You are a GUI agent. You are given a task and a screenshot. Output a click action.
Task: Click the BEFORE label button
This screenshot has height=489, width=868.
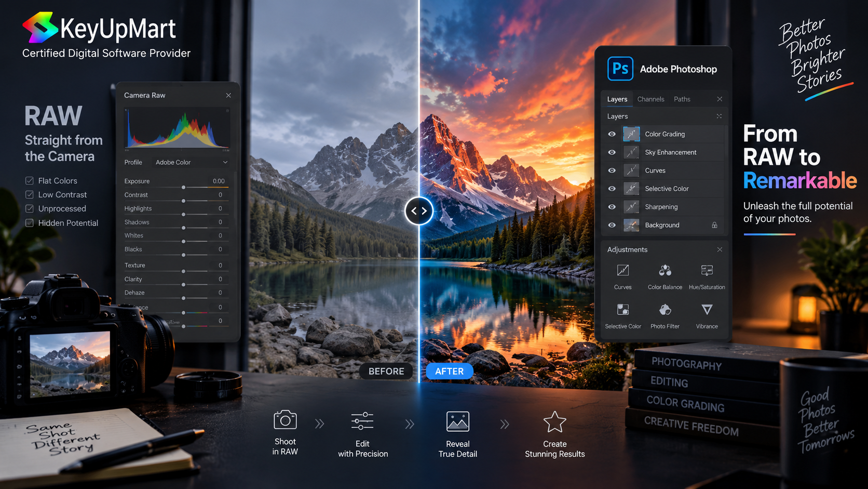[386, 371]
